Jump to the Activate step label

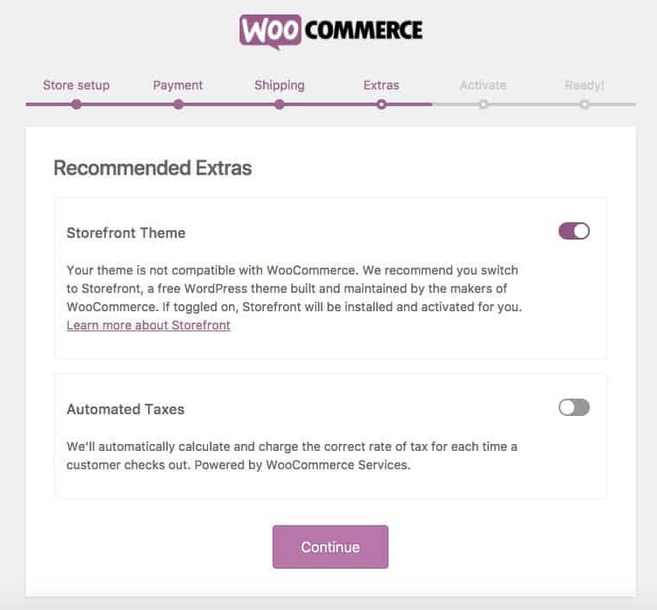(x=483, y=85)
